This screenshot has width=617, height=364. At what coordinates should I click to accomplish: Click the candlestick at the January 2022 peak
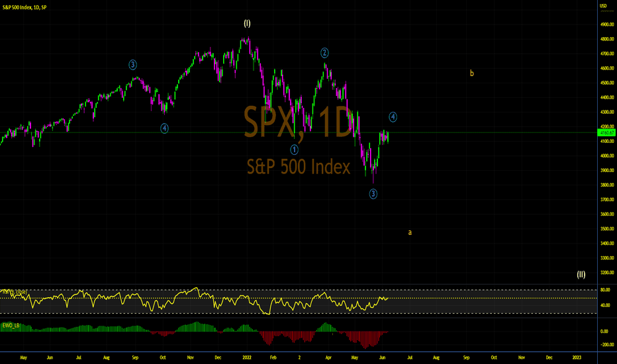(248, 41)
